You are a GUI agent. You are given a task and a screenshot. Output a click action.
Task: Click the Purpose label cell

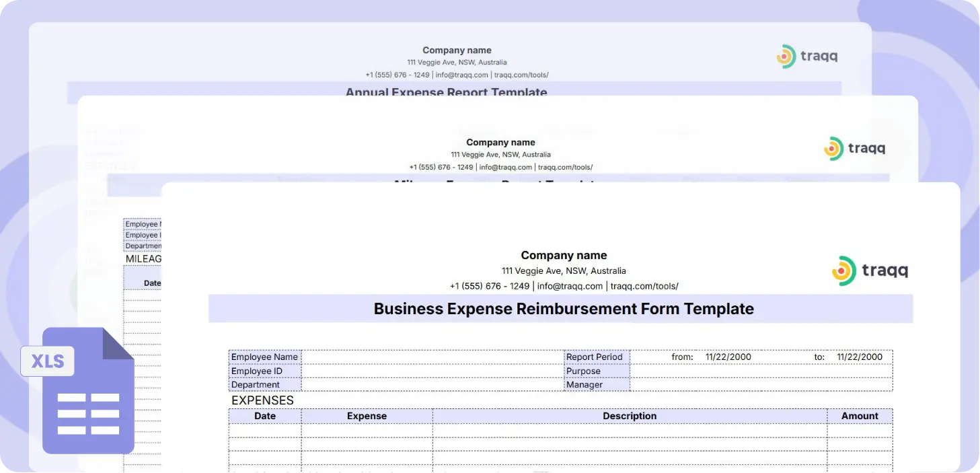click(x=597, y=371)
